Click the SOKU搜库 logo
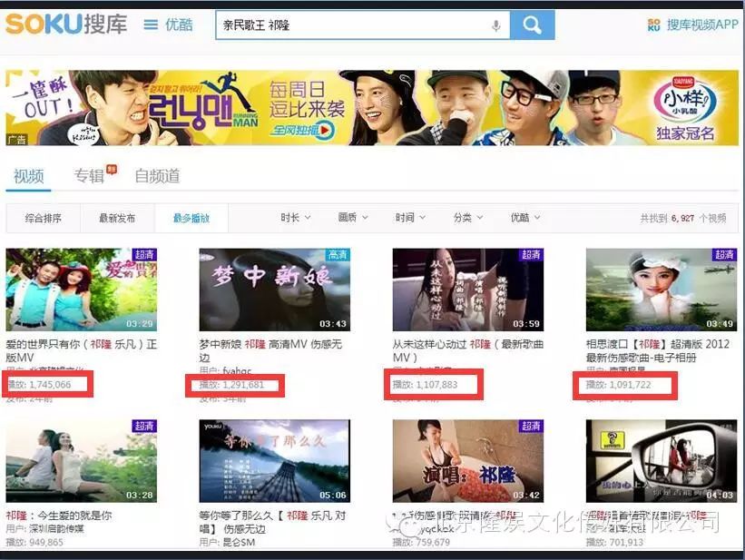Image resolution: width=745 pixels, height=560 pixels. [66, 24]
